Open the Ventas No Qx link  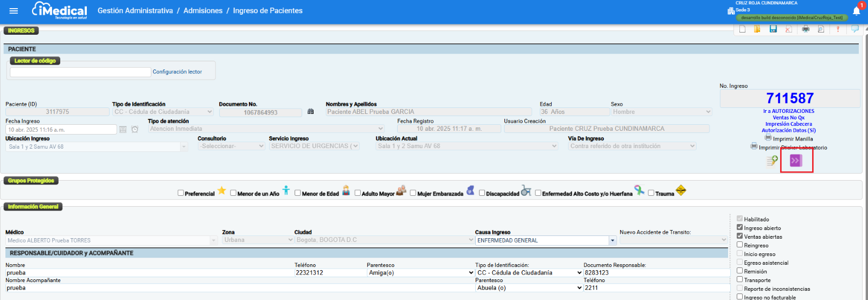click(x=789, y=118)
